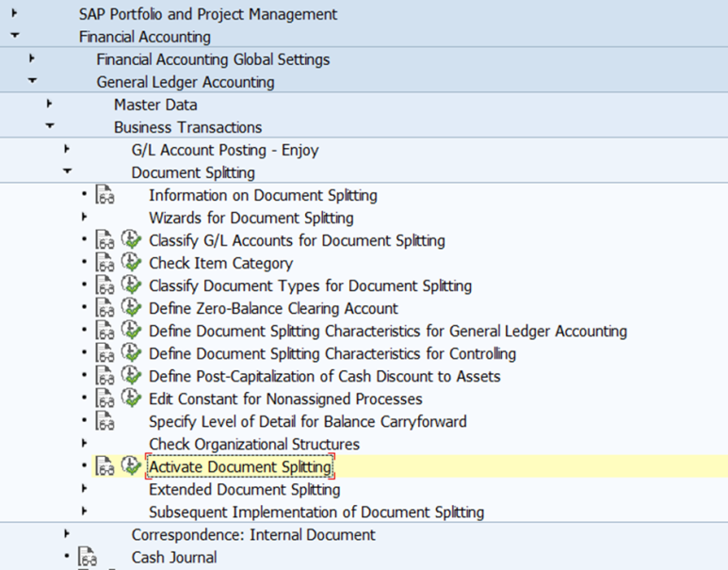Expand Correspondence: Internal Document node
Image resolution: width=728 pixels, height=570 pixels.
click(67, 534)
